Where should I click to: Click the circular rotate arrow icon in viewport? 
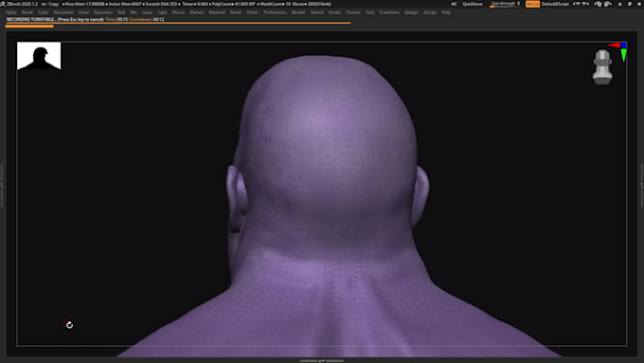(69, 325)
